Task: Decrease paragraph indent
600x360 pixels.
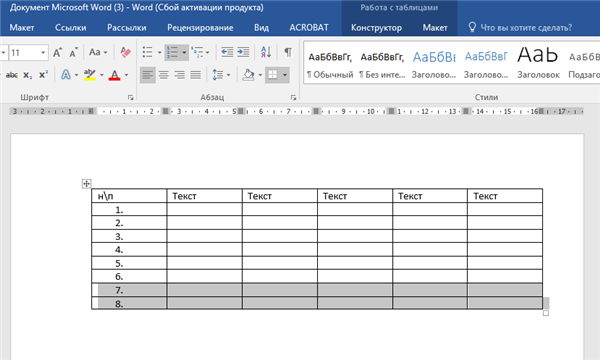Action: tap(227, 52)
